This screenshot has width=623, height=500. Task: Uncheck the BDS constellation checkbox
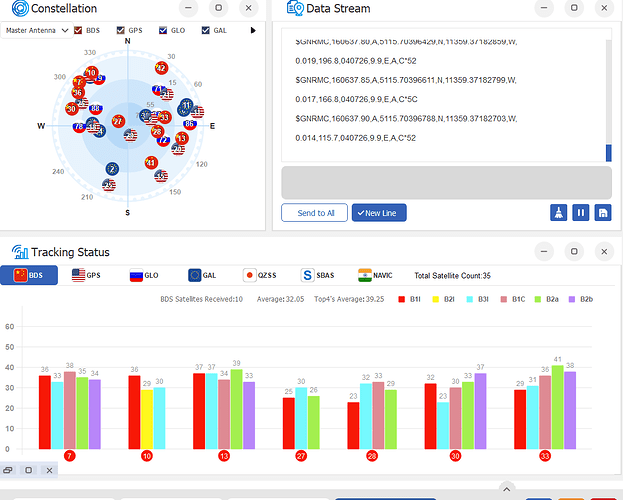point(78,30)
